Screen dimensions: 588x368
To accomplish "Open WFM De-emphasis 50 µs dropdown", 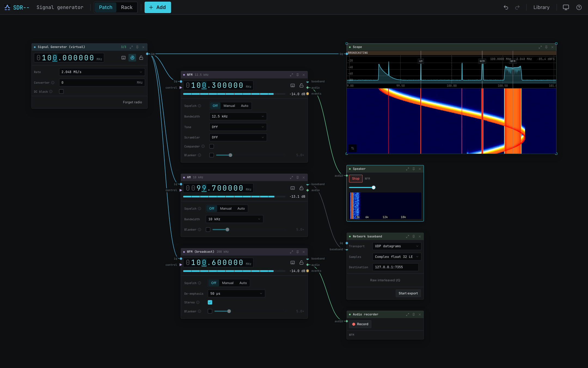I will 236,294.
